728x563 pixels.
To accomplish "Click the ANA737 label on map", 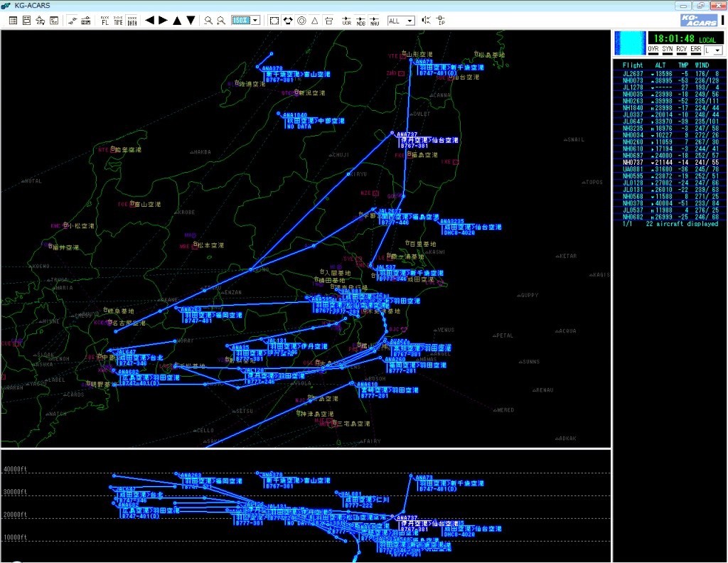I will coord(407,134).
